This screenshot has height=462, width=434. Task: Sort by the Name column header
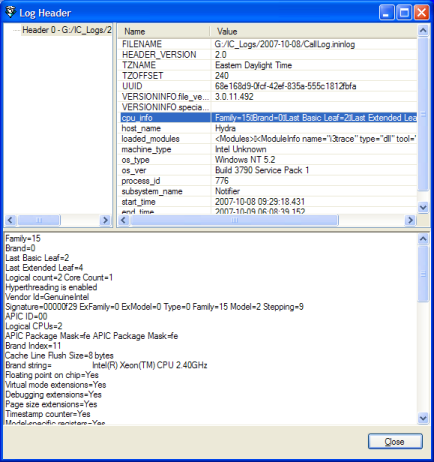coord(164,31)
